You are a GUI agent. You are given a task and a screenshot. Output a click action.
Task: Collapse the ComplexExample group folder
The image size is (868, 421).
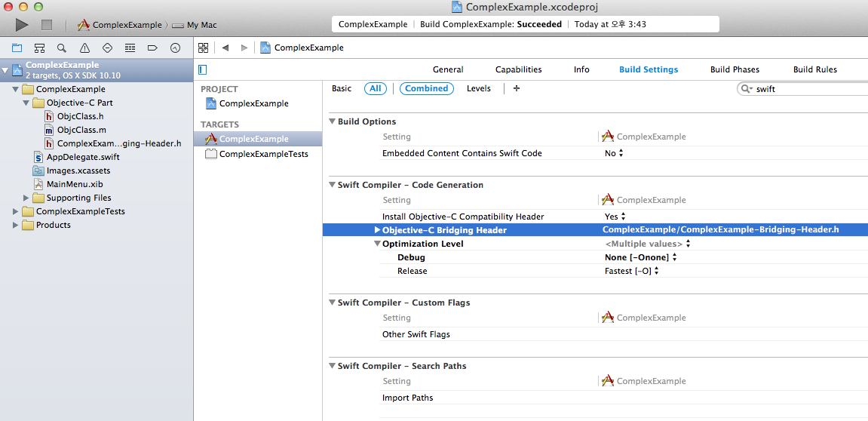coord(16,89)
